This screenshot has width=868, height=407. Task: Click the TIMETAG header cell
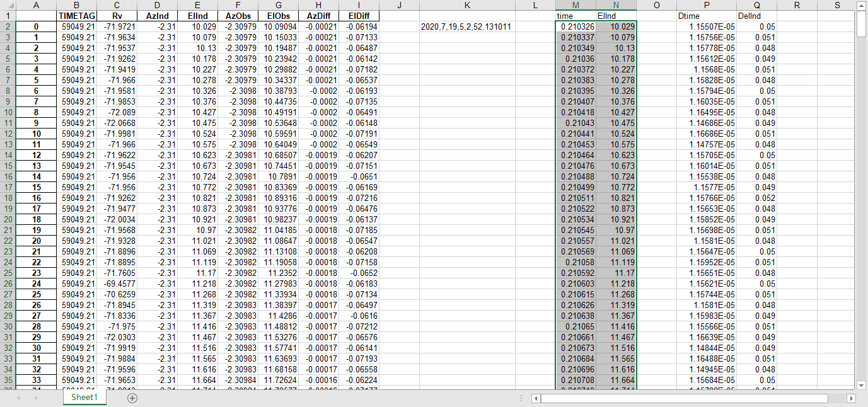click(77, 16)
